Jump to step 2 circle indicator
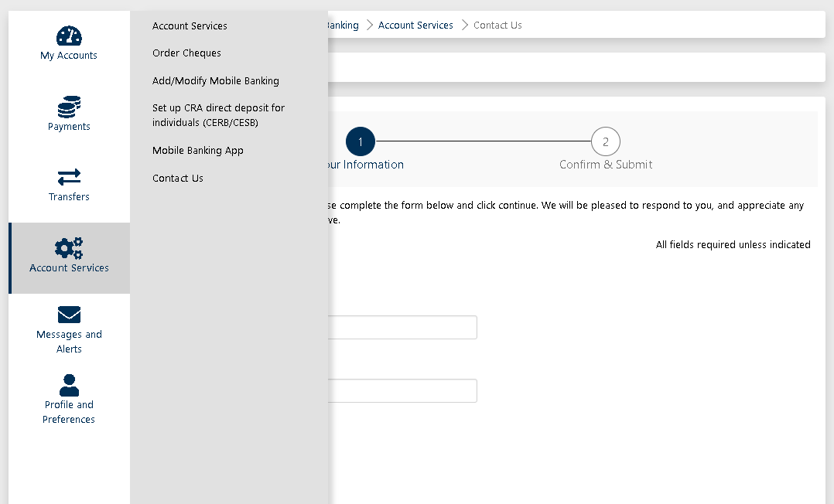The width and height of the screenshot is (834, 504). tap(605, 141)
